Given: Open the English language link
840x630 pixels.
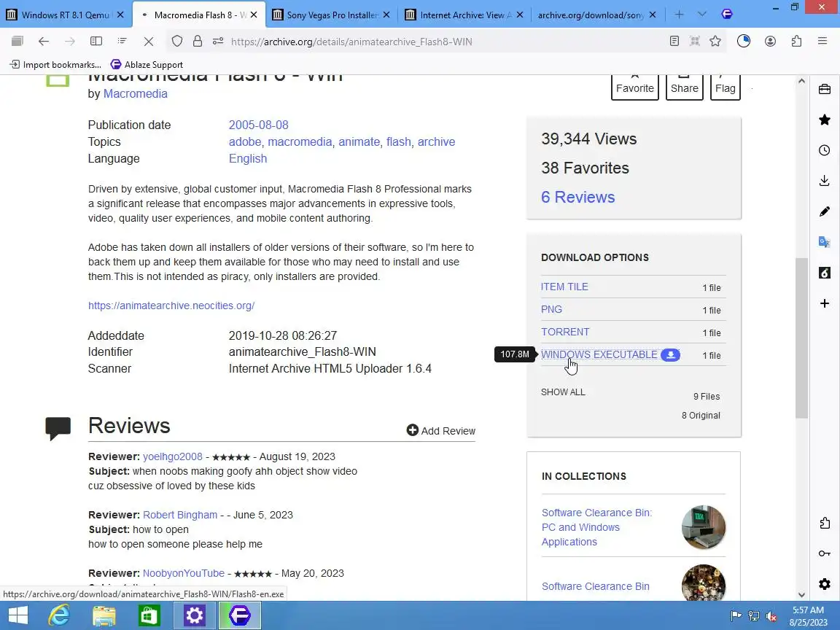Looking at the screenshot, I should click(247, 158).
